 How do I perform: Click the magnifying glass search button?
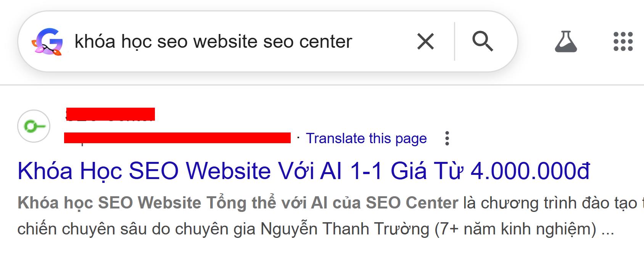(483, 41)
